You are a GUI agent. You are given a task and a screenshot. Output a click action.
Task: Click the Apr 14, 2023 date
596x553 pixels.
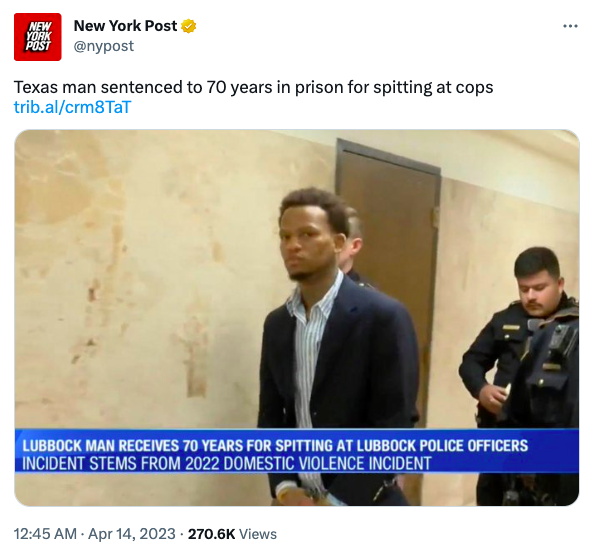pos(132,534)
